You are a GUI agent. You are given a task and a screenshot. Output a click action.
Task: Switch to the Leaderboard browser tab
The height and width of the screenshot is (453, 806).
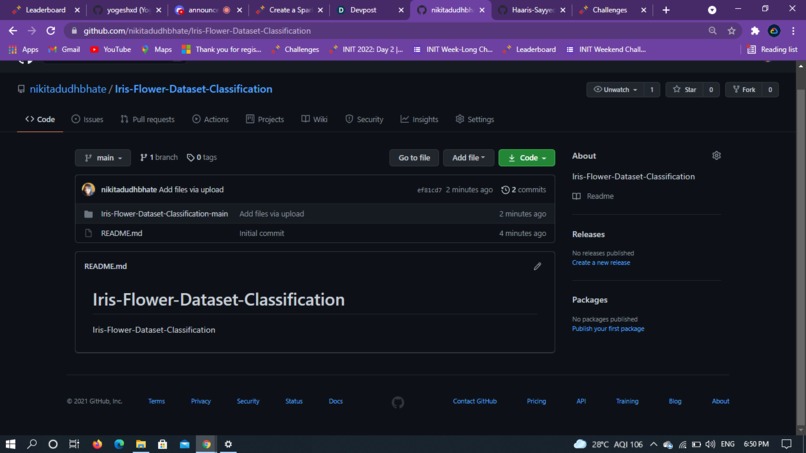pos(45,10)
